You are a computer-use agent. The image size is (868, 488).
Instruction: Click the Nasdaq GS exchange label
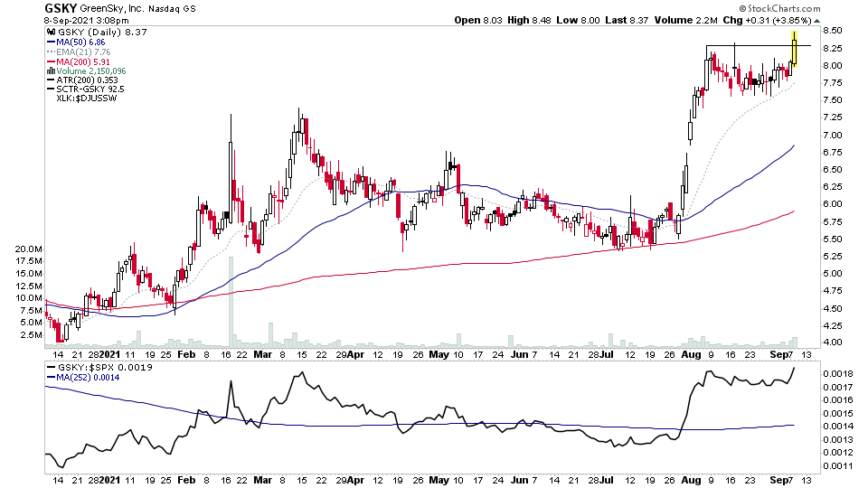[x=172, y=9]
